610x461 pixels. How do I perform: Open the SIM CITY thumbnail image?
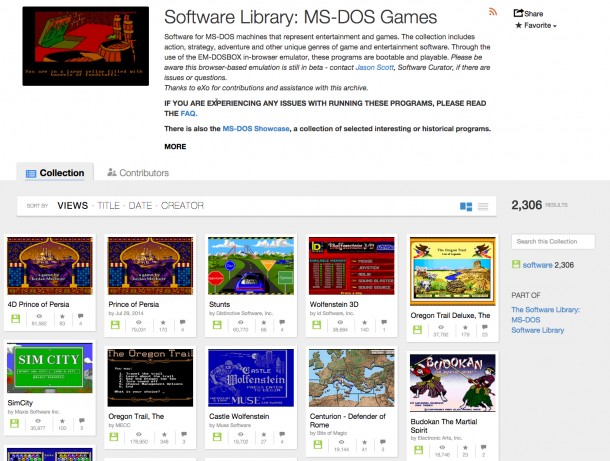tap(50, 368)
